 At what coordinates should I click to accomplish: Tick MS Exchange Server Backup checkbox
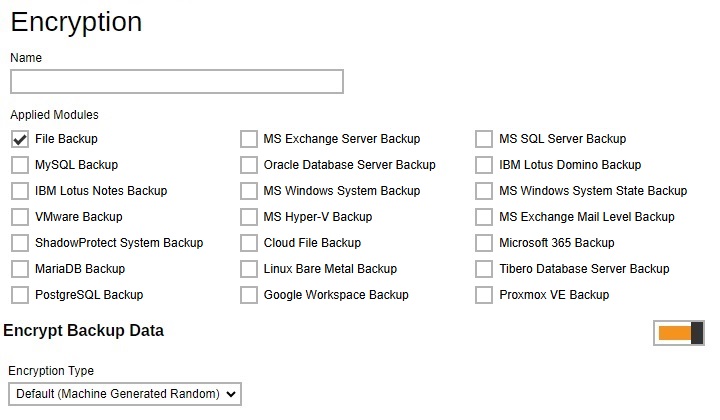[249, 139]
